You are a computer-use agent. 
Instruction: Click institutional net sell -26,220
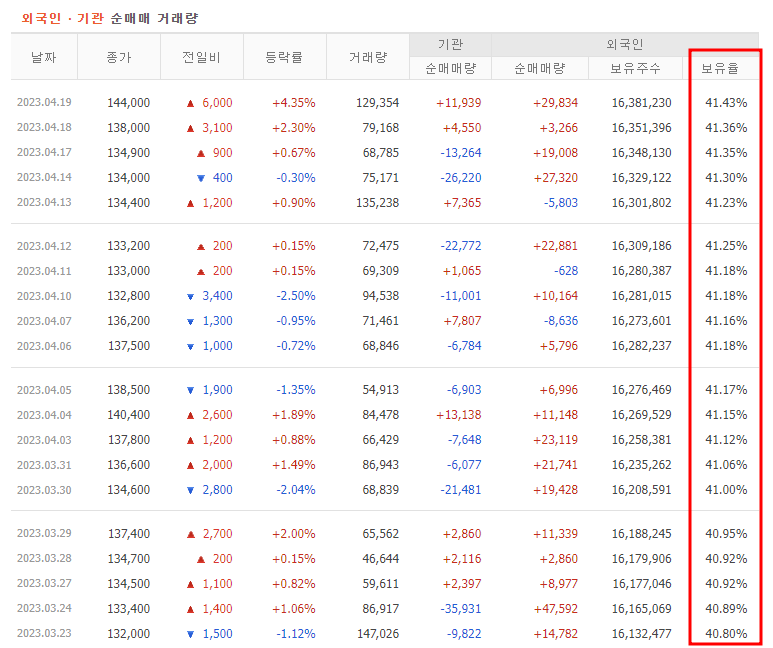click(x=460, y=178)
